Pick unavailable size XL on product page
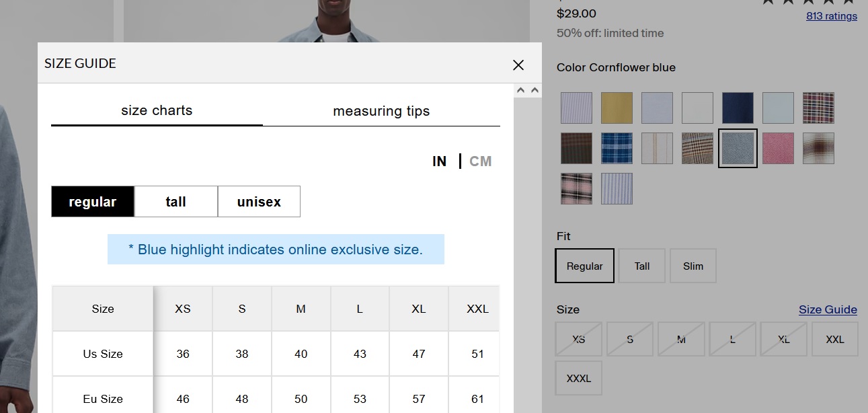Image resolution: width=868 pixels, height=413 pixels. 783,339
